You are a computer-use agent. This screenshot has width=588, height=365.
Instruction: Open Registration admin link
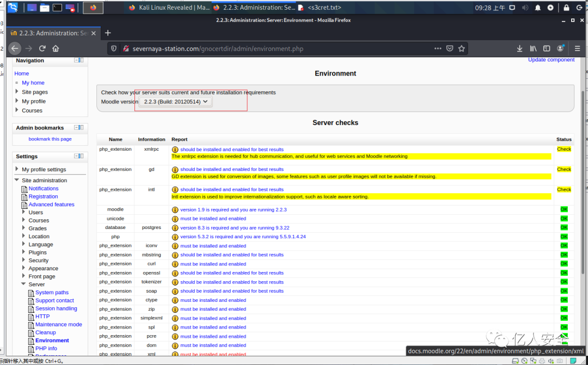43,196
